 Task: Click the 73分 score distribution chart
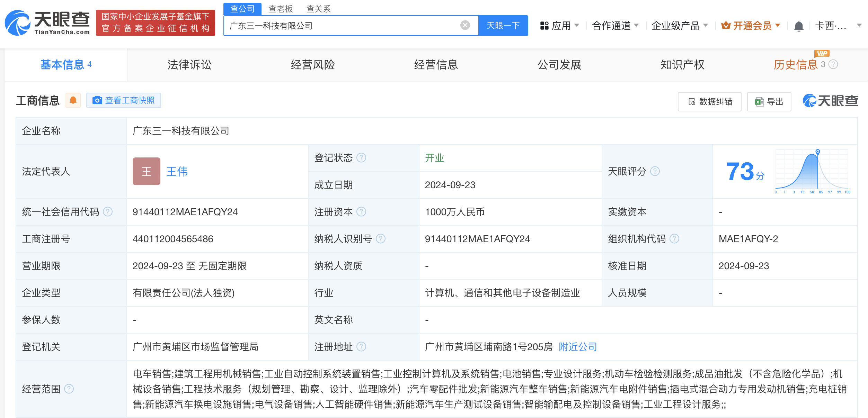[x=813, y=171]
